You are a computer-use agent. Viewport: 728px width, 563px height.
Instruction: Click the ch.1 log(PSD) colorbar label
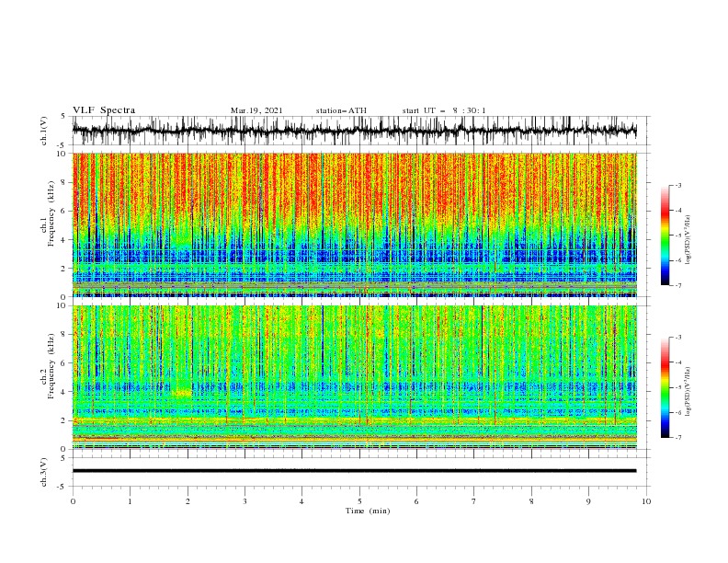688,240
